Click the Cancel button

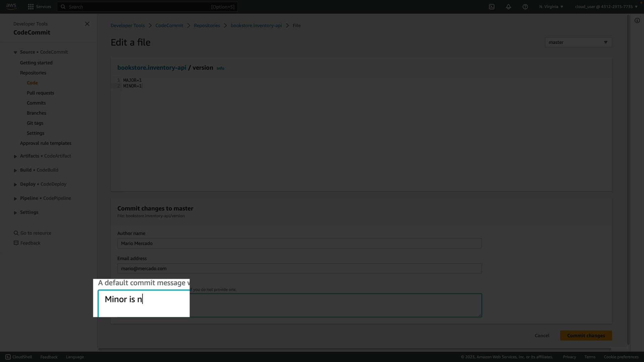(x=542, y=336)
